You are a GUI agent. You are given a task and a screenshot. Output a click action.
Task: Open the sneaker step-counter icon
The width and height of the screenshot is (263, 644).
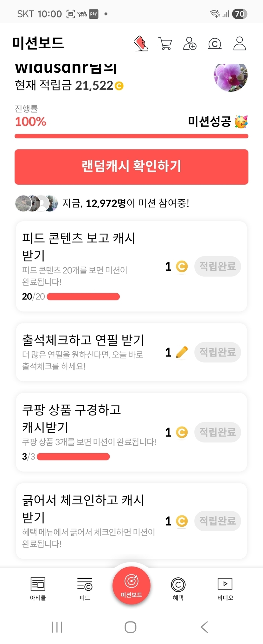click(x=141, y=43)
